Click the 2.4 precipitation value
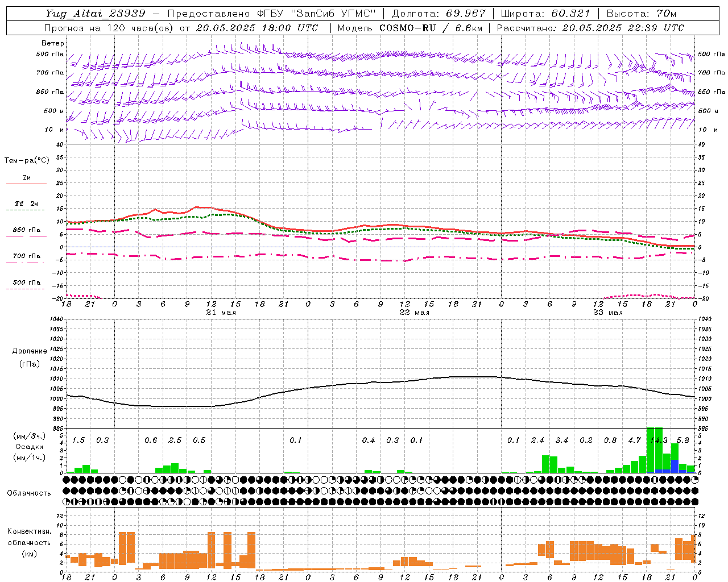The image size is (728, 582). (537, 440)
